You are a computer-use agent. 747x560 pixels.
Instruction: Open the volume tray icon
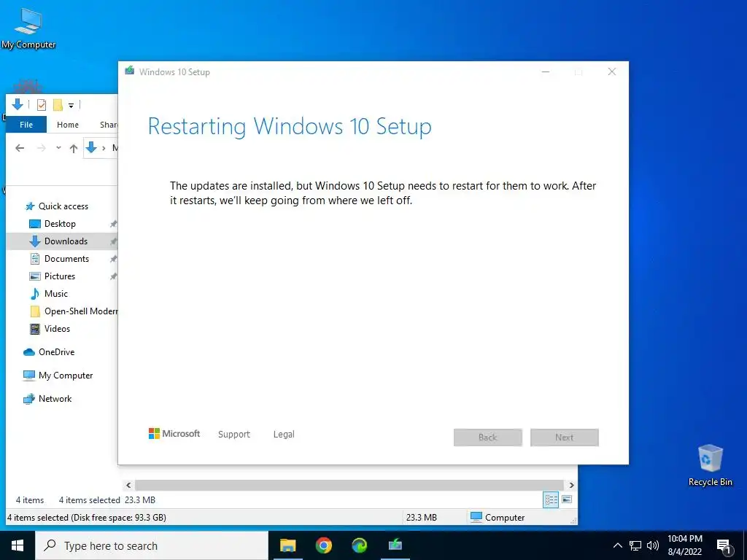653,545
